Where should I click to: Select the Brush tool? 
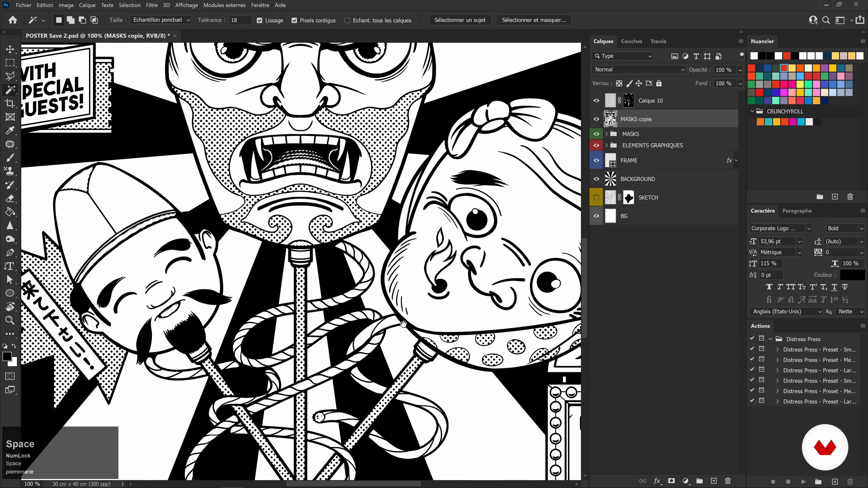point(10,158)
